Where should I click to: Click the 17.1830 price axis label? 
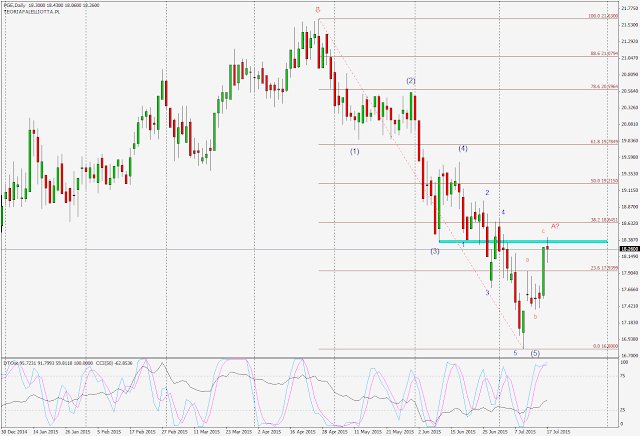(629, 323)
